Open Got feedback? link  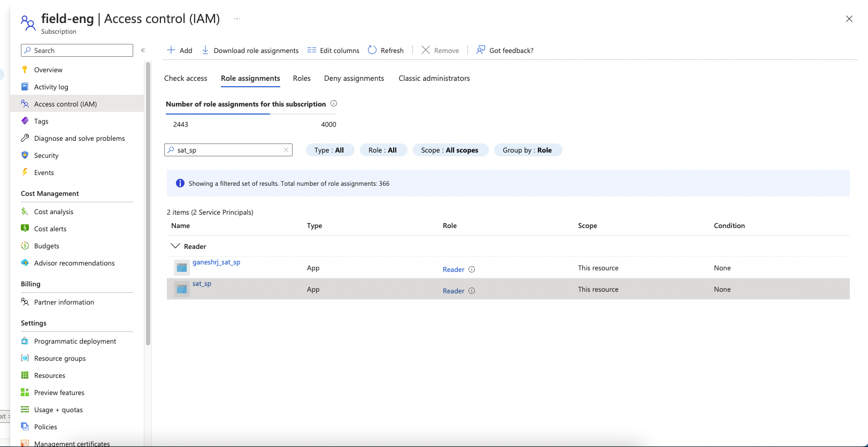505,50
